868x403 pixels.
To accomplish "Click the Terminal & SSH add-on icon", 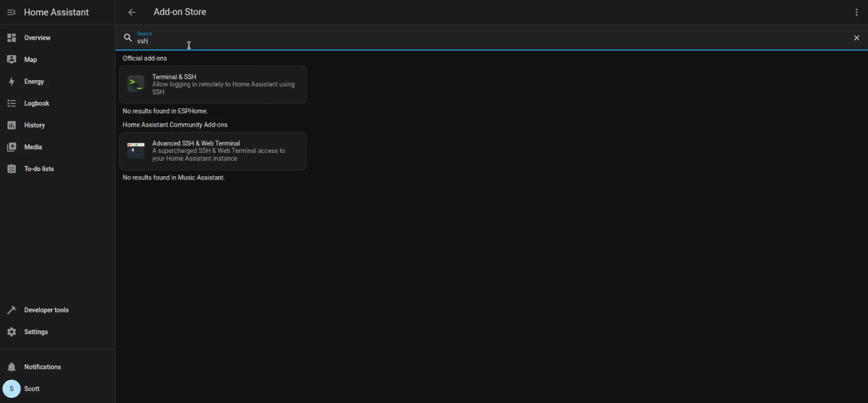I will pos(136,84).
